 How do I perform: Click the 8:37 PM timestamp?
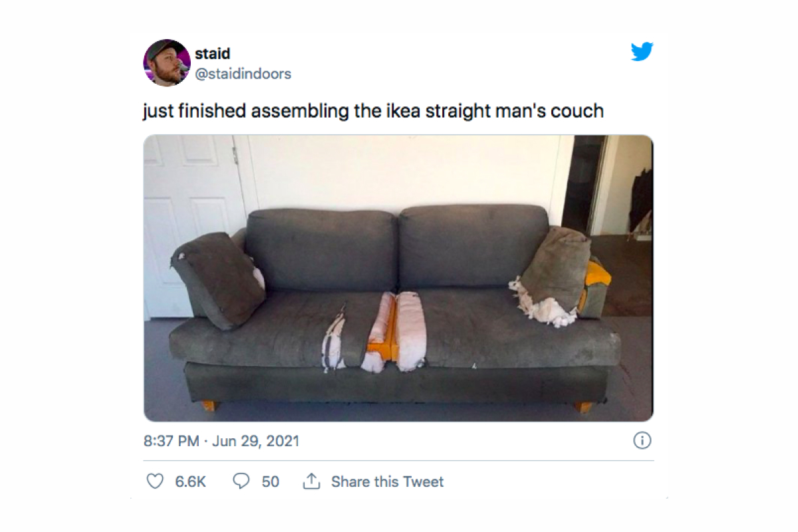click(171, 441)
